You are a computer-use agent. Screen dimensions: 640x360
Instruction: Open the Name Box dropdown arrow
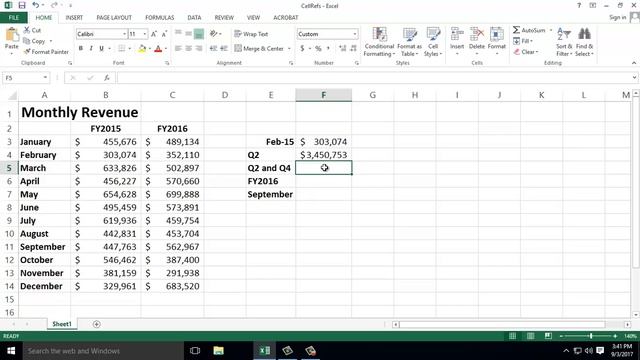point(45,78)
